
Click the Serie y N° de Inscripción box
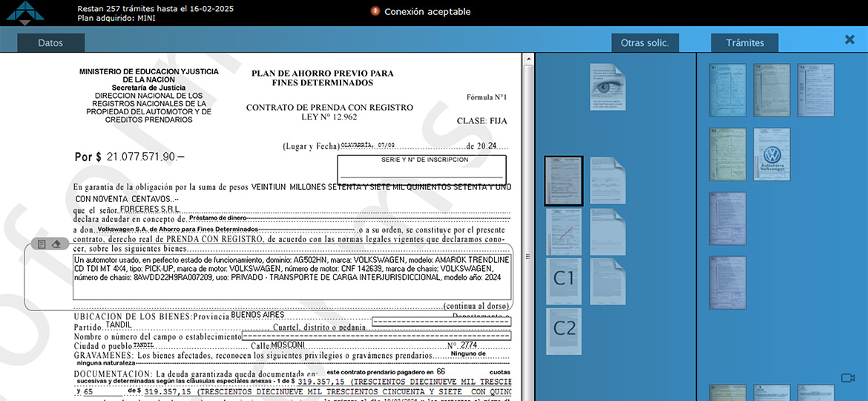tap(421, 170)
